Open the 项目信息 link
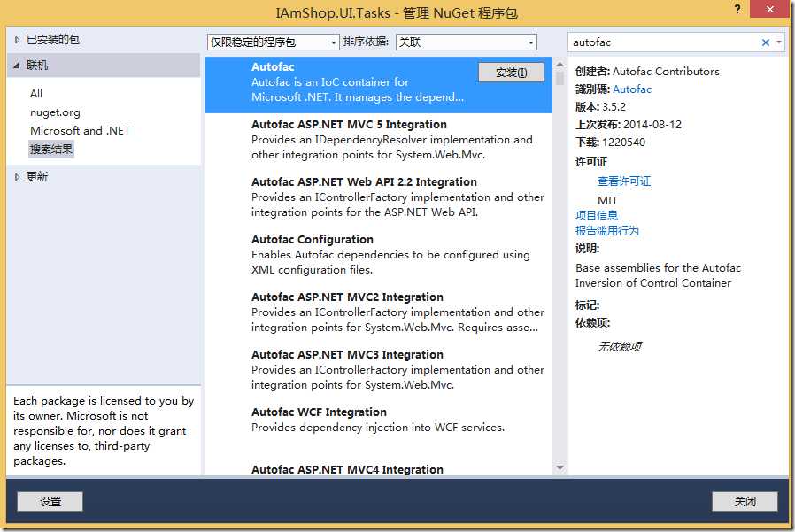 click(597, 215)
